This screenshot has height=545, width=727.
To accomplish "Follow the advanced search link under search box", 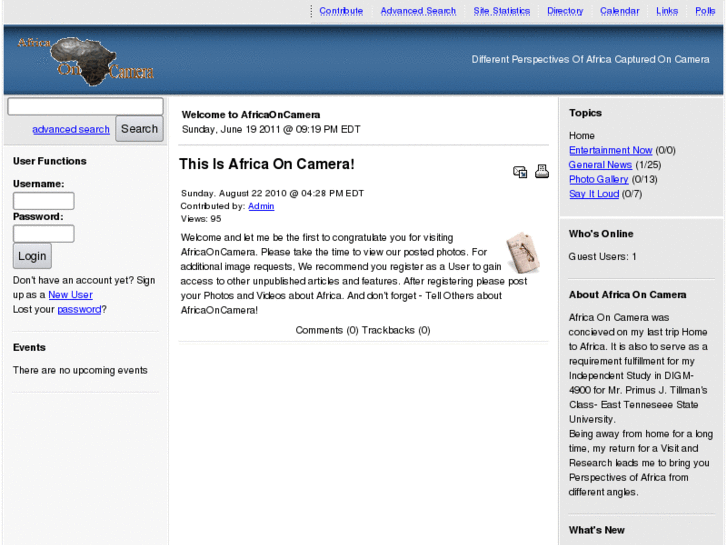I will point(71,129).
